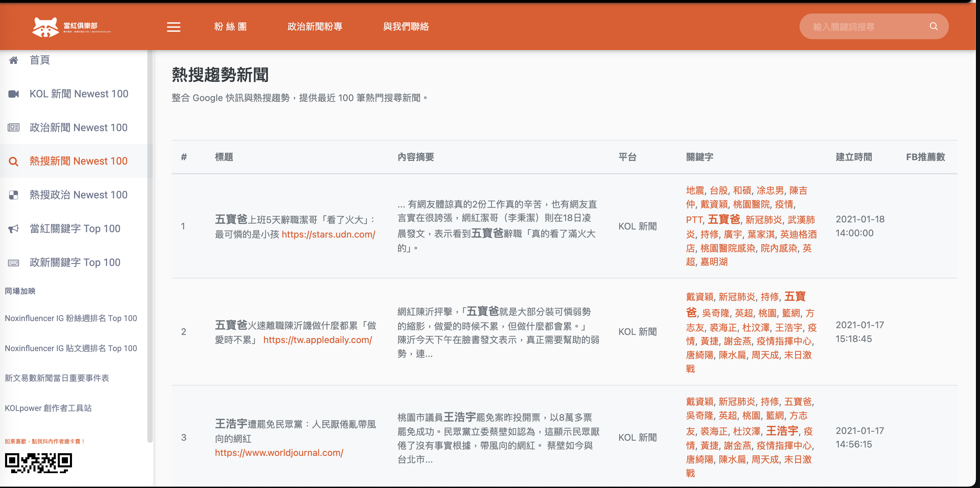Click the 地震 keyword tag
The image size is (980, 488).
pos(695,190)
